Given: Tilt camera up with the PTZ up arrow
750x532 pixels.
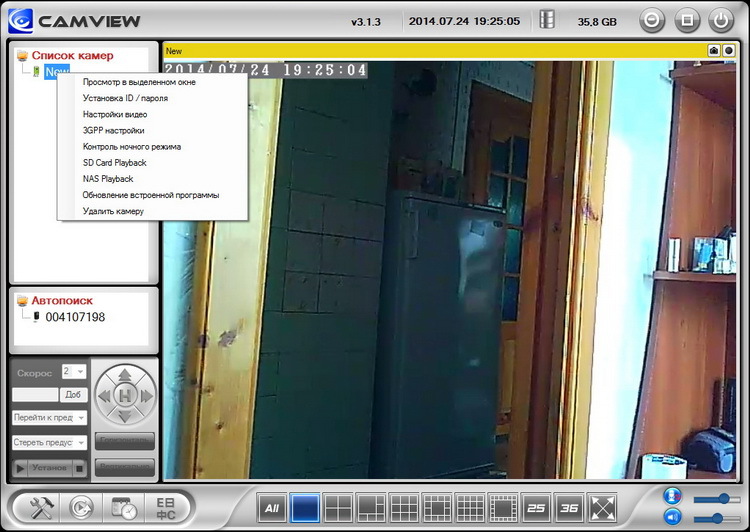Looking at the screenshot, I should click(125, 376).
